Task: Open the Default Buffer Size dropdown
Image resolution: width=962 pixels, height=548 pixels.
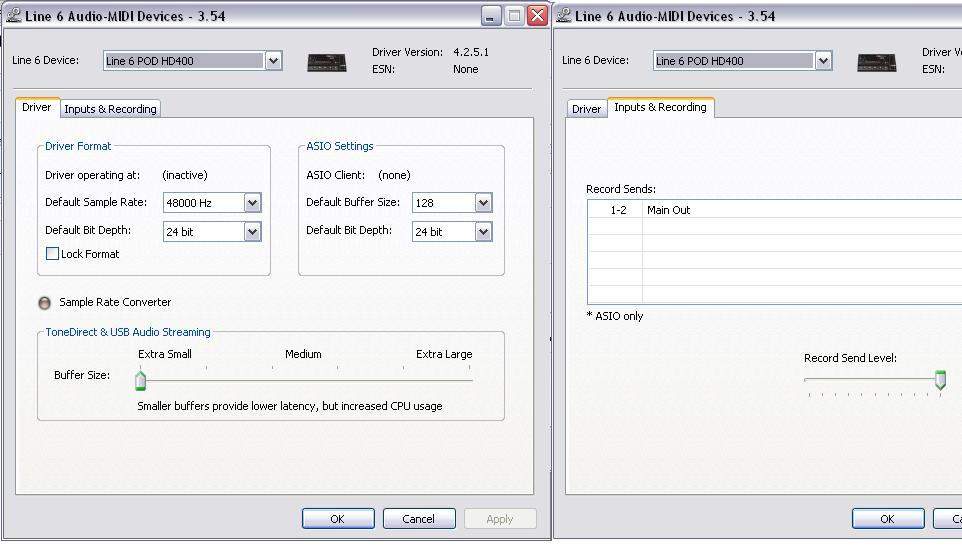Action: (x=483, y=203)
